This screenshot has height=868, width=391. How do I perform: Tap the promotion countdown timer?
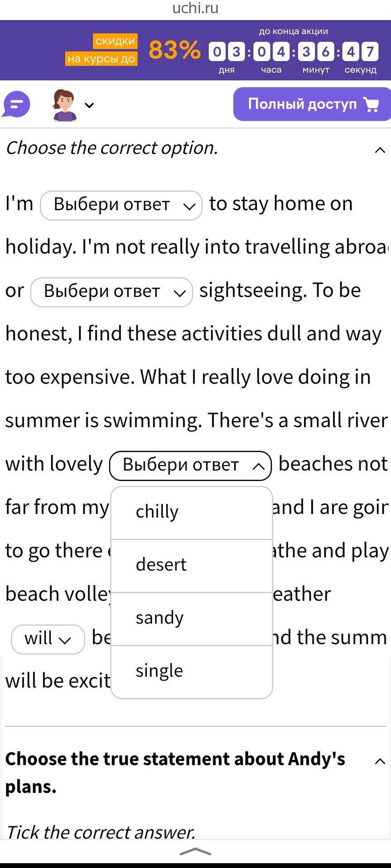pyautogui.click(x=293, y=52)
